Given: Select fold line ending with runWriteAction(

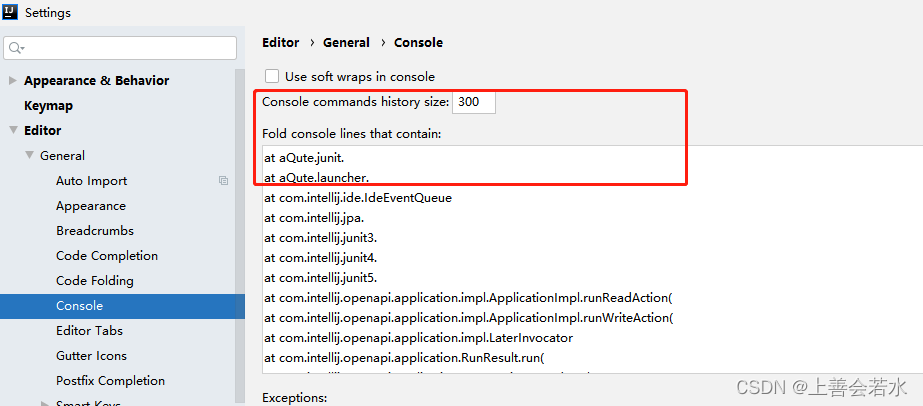Looking at the screenshot, I should click(x=469, y=318).
